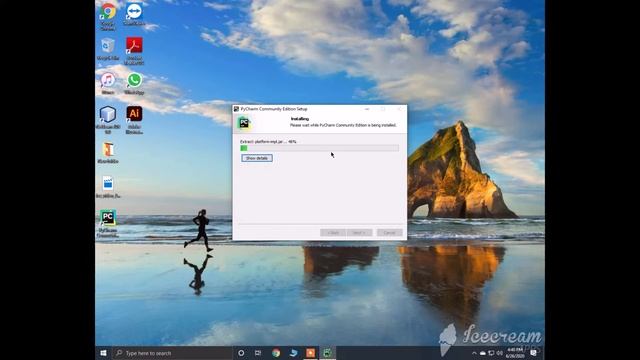
Task: Open Cortana from the taskbar circle icon
Action: pyautogui.click(x=241, y=353)
